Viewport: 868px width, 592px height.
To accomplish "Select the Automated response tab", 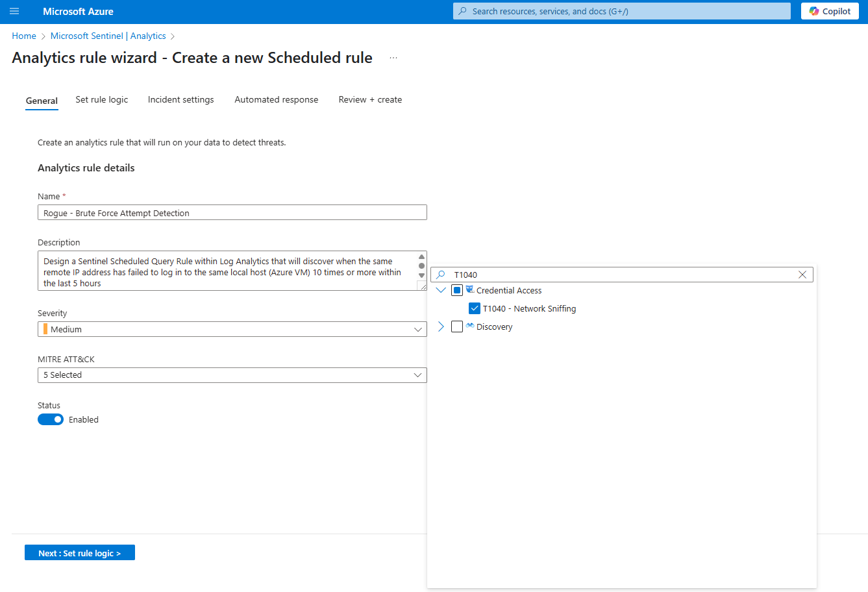I will click(277, 99).
